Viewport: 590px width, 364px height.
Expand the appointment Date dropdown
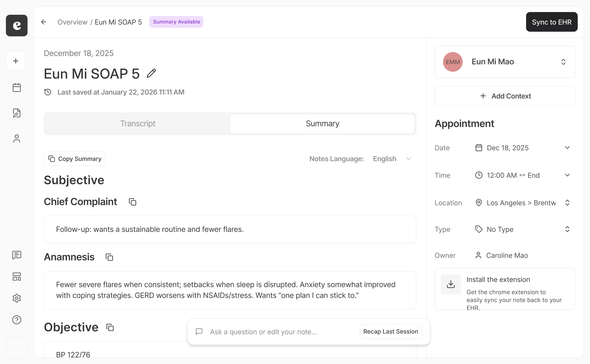pos(522,148)
